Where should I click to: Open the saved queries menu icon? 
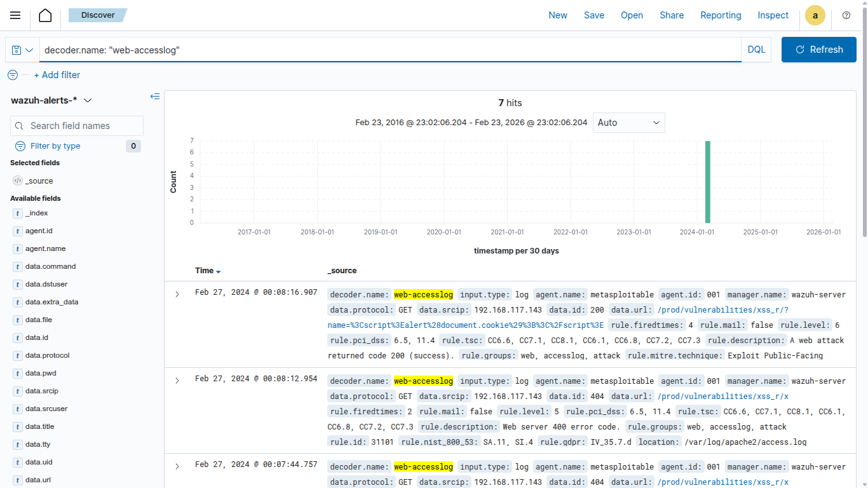22,50
